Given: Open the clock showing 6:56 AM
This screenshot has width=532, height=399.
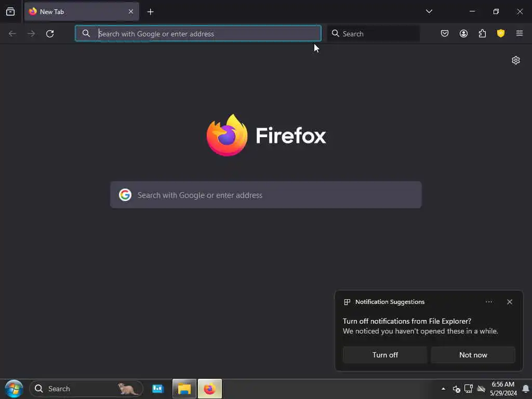Looking at the screenshot, I should 503,389.
